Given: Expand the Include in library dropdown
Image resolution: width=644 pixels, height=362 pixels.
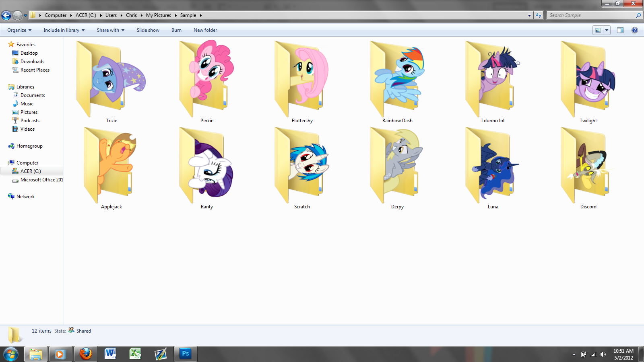Looking at the screenshot, I should click(64, 30).
